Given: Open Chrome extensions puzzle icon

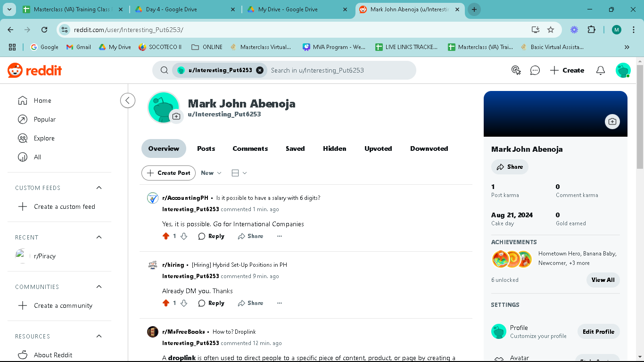Looking at the screenshot, I should tap(591, 30).
